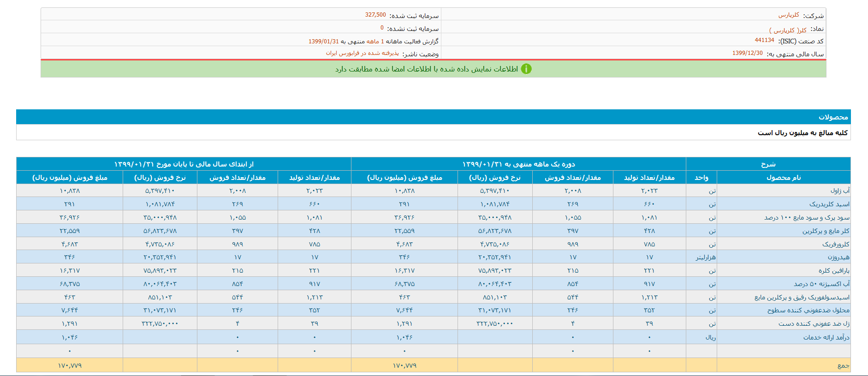Click the 'شرح' table group header
This screenshot has height=376, width=868.
tap(768, 164)
